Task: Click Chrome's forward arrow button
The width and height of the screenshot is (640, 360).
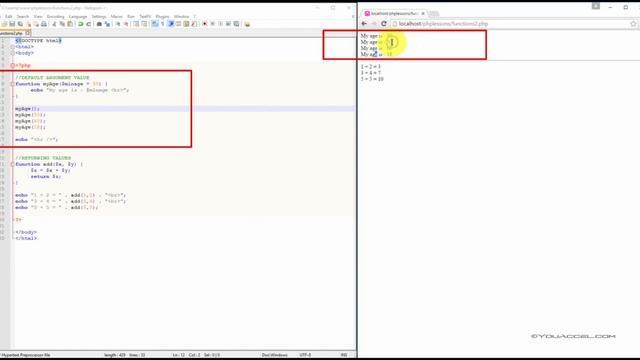Action: click(x=373, y=24)
